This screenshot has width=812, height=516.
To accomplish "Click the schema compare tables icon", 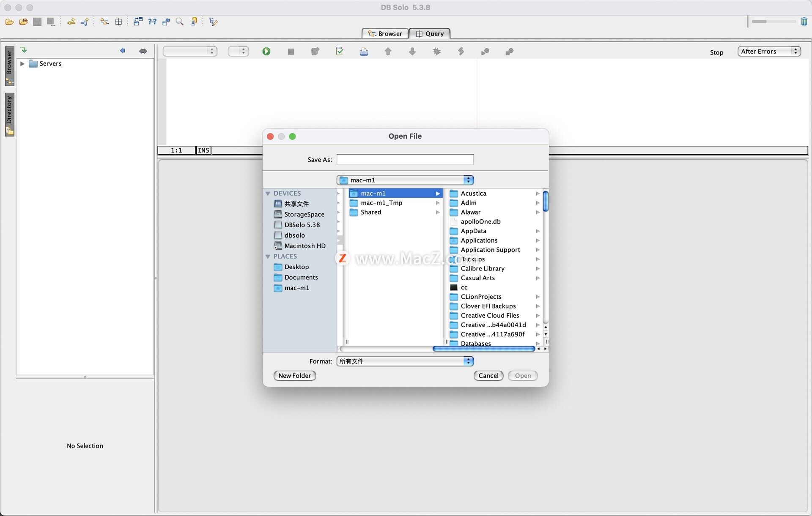I will click(x=138, y=22).
